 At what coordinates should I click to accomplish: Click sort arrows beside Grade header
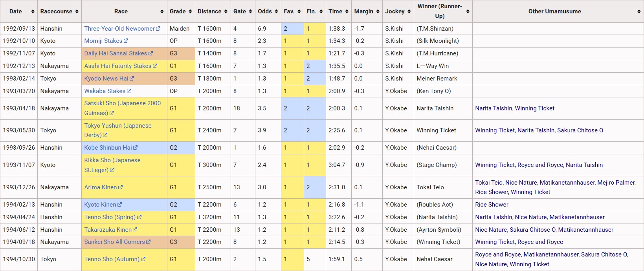pos(191,11)
